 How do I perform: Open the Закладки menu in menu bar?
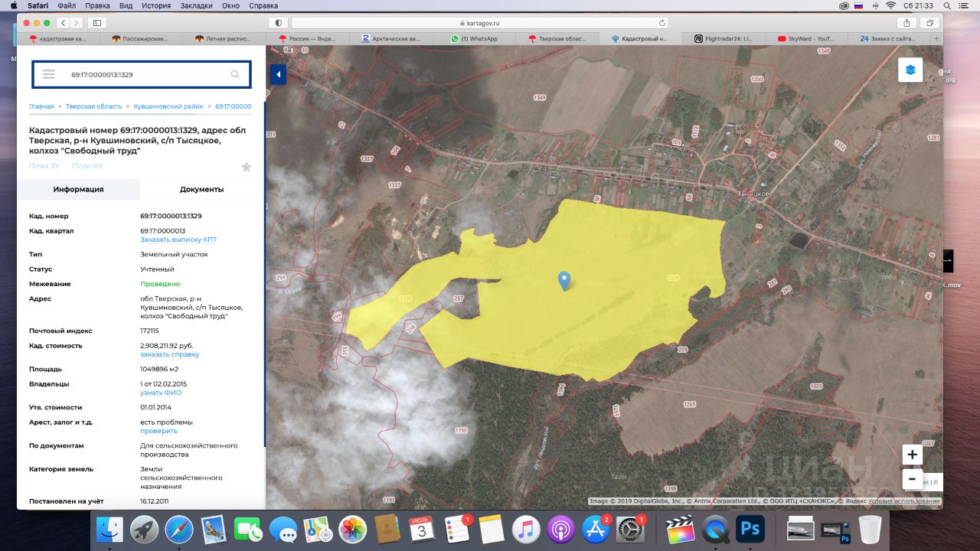click(198, 5)
